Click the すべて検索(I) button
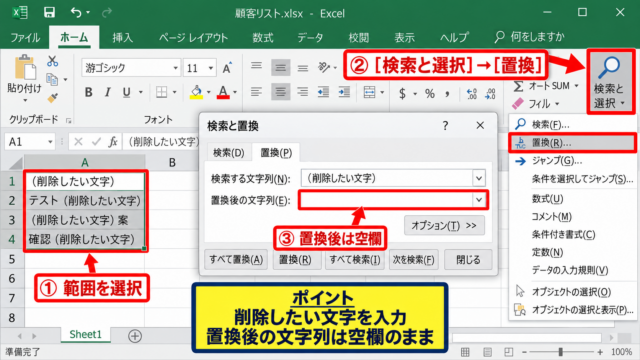Screen dimensions: 640x360 [x=355, y=260]
